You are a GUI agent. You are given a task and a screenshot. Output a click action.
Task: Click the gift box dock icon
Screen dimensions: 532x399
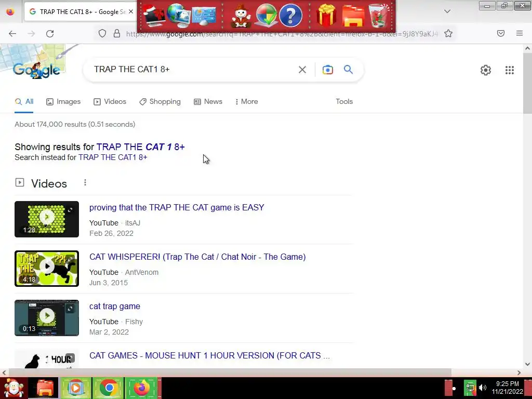[326, 15]
